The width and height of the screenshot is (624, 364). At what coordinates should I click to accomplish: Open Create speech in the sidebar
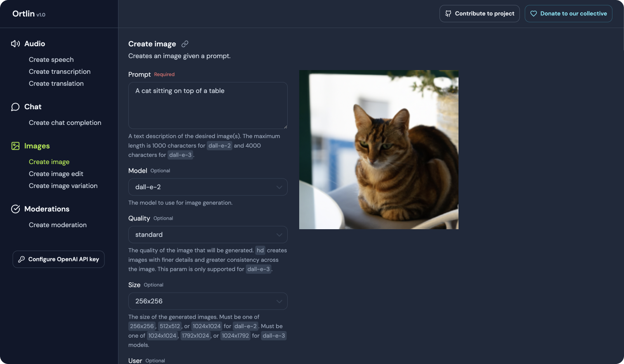(x=51, y=60)
